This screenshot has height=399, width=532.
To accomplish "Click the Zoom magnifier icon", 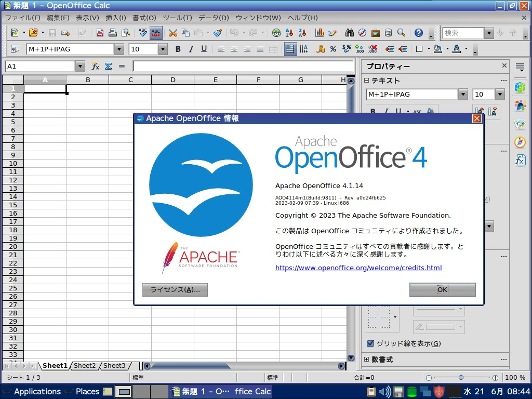I will [402, 33].
